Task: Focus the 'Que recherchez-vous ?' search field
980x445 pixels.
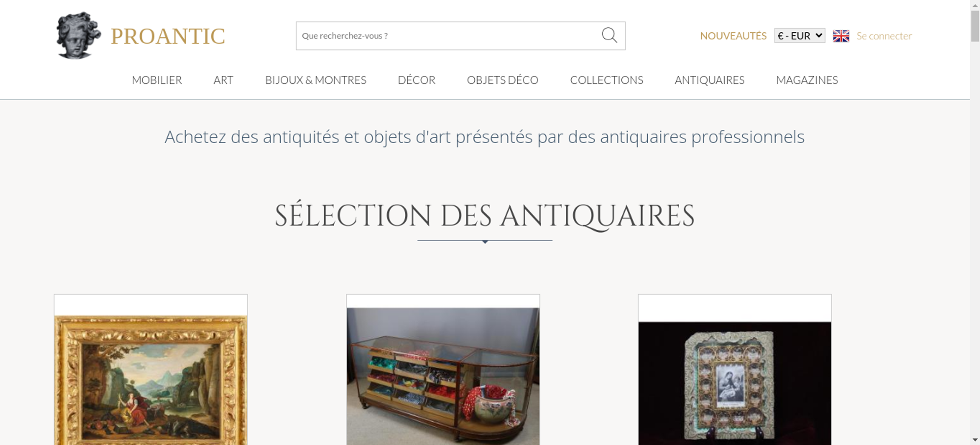Action: click(448, 36)
